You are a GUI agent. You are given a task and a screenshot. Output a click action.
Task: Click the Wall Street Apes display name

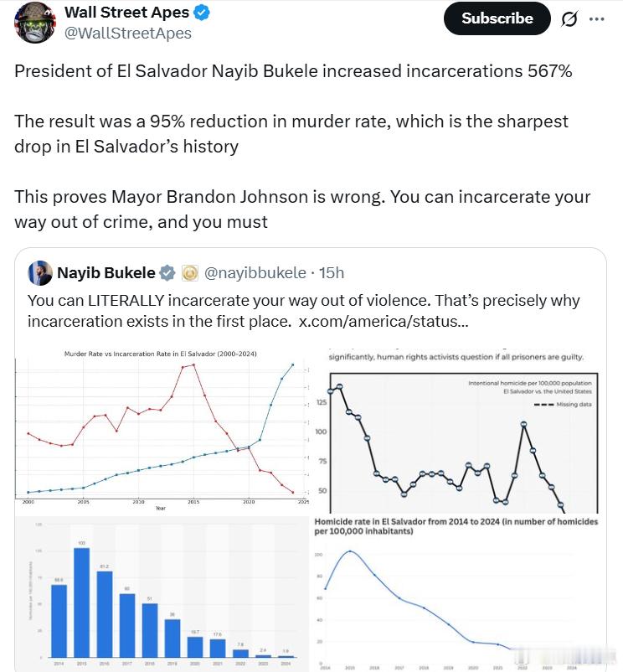[x=126, y=13]
